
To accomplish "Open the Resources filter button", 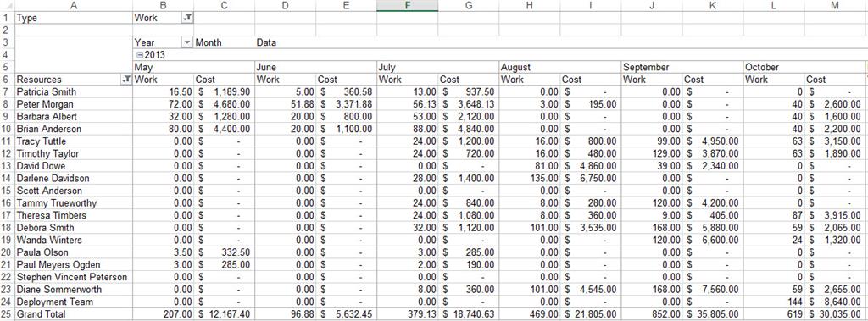I will click(x=126, y=80).
